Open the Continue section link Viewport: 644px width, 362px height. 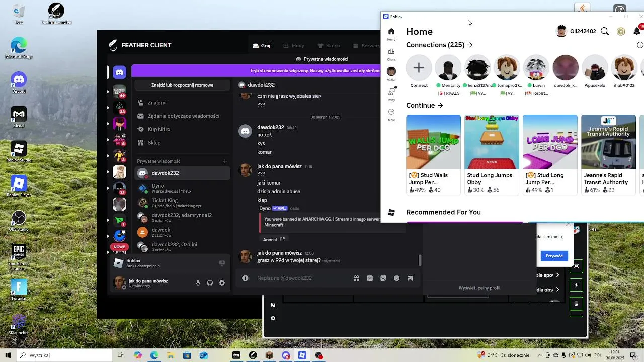[425, 105]
